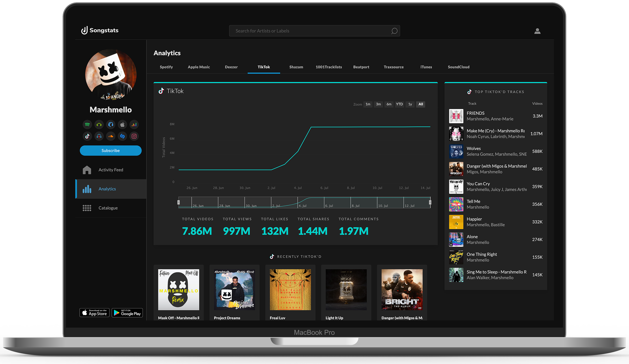Click the search magnifier icon
629x364 pixels.
[394, 31]
